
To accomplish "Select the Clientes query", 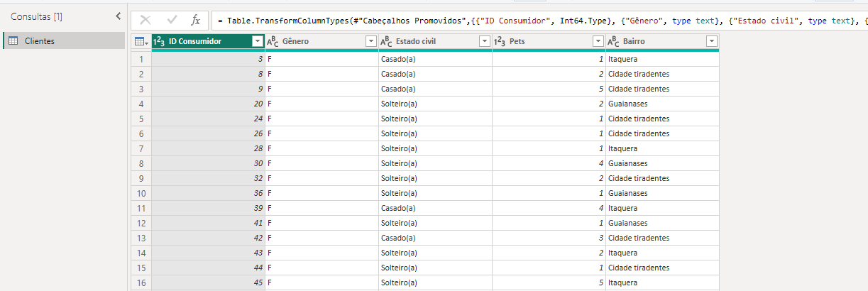I will pyautogui.click(x=40, y=41).
